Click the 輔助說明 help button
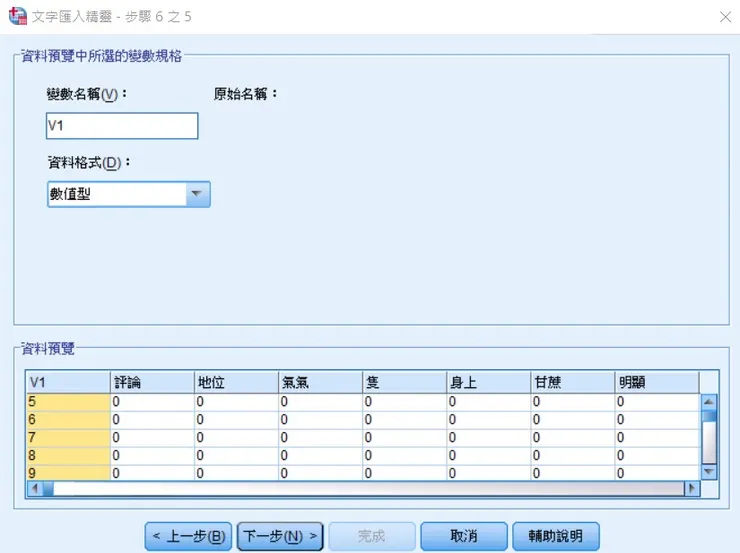The width and height of the screenshot is (740, 553). (555, 536)
